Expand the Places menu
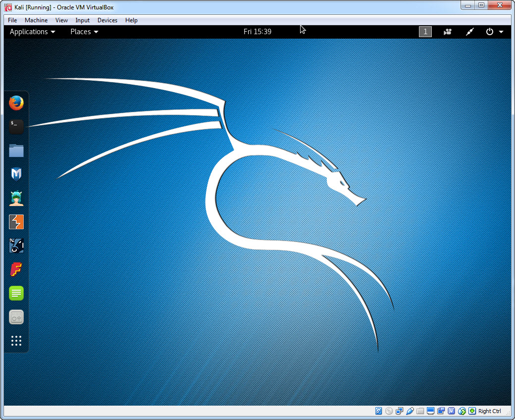Screen dimensions: 515x420 (x=84, y=32)
